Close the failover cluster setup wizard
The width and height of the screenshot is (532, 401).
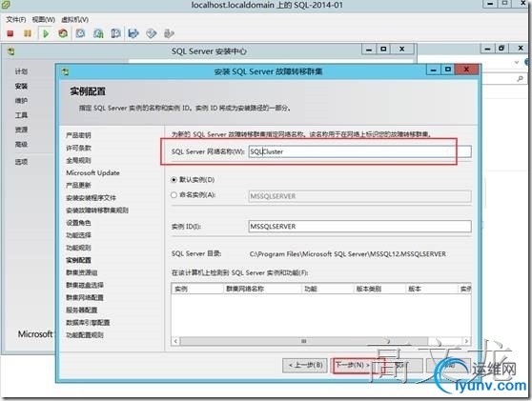point(466,70)
